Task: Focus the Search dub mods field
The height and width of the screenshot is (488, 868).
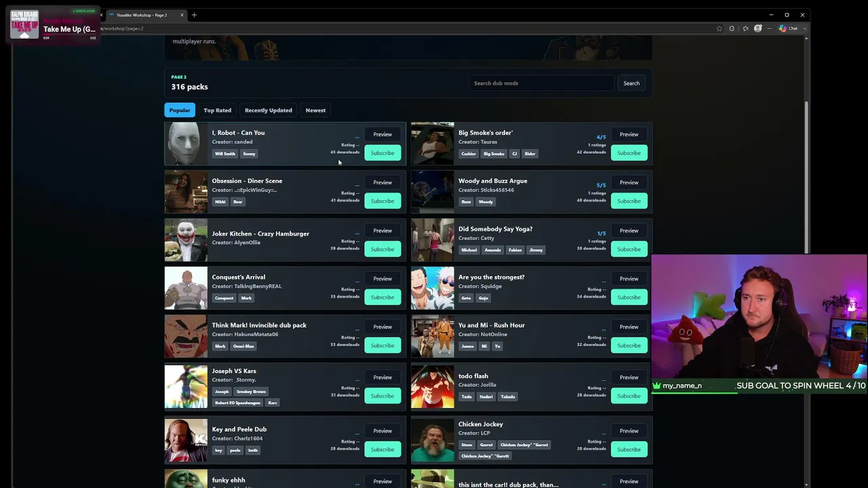Action: pyautogui.click(x=542, y=83)
